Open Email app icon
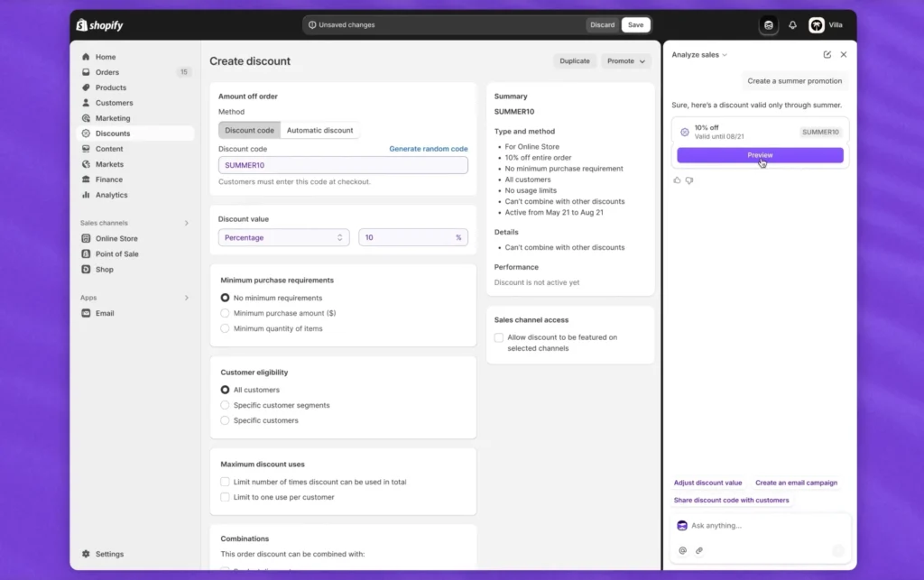Screen dimensions: 924x580 point(86,313)
